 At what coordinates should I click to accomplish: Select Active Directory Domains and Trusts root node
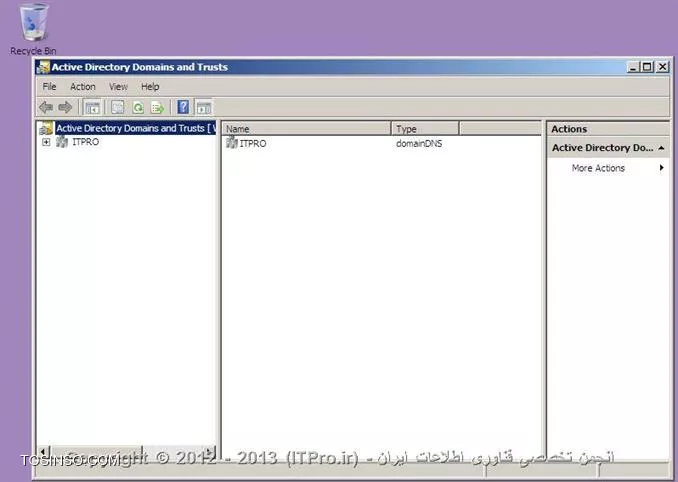point(136,128)
